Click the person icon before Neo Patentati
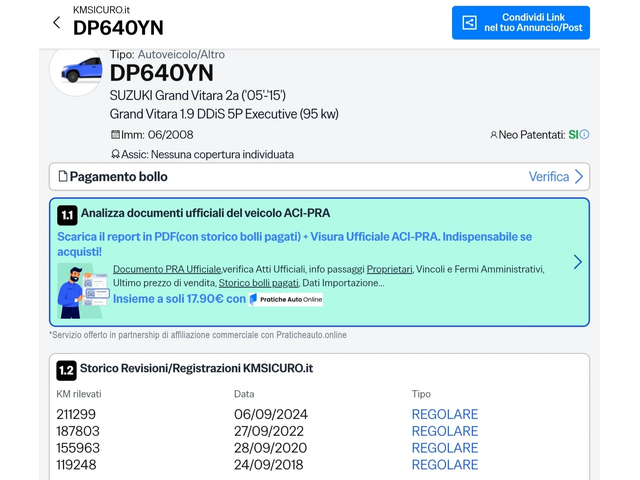Viewport: 640px width, 480px height. 494,134
